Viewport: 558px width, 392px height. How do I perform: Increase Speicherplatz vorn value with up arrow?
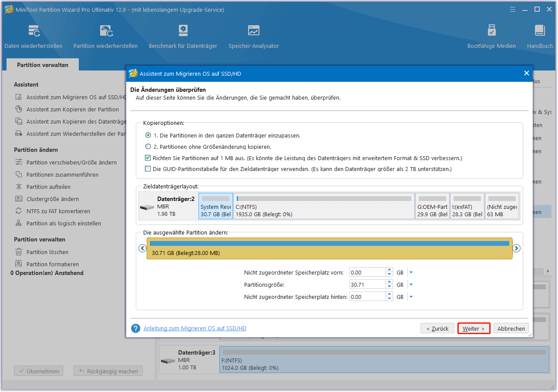[389, 270]
